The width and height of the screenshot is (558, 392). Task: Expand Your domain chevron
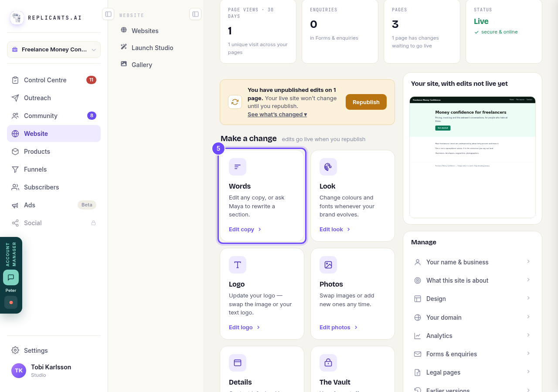coord(528,317)
